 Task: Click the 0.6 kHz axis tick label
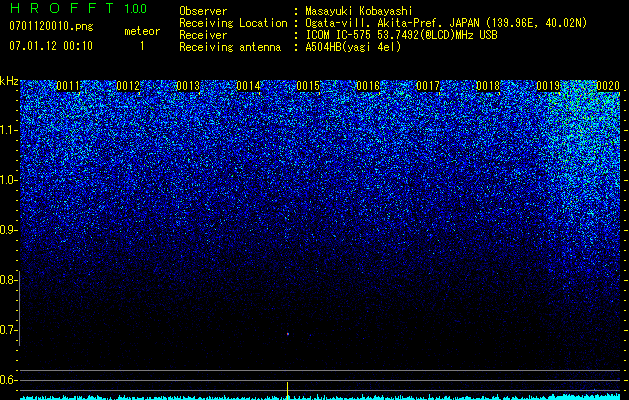coord(9,380)
